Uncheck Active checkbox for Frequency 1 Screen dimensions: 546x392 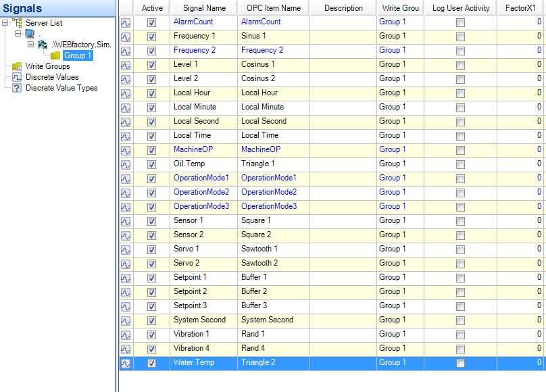coord(151,36)
